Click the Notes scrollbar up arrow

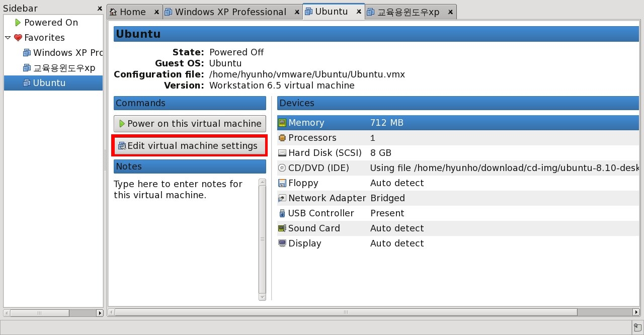(262, 182)
